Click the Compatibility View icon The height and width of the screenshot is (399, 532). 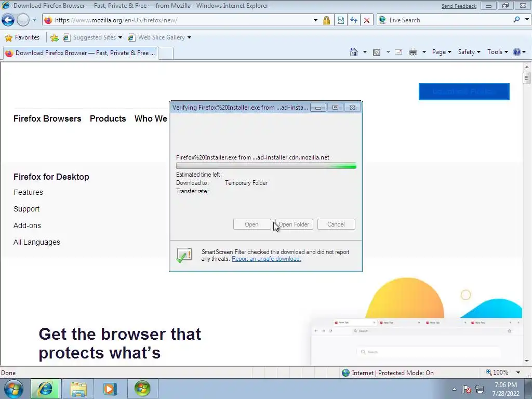click(341, 20)
